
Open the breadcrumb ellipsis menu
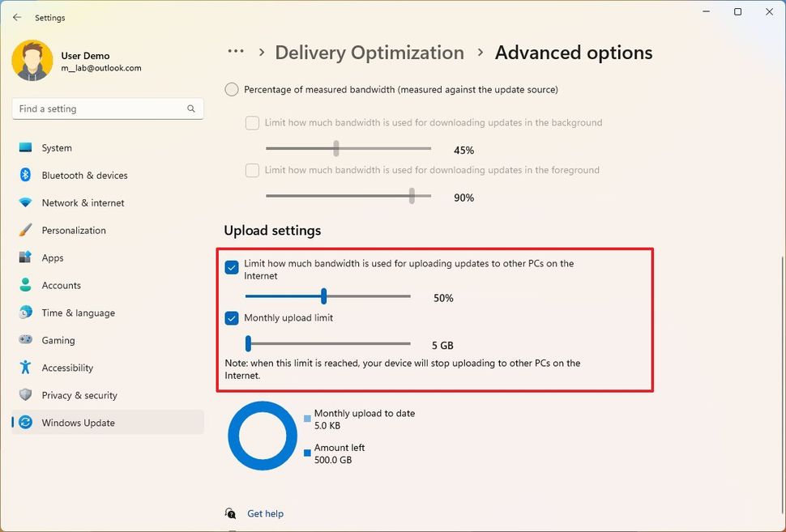[235, 52]
